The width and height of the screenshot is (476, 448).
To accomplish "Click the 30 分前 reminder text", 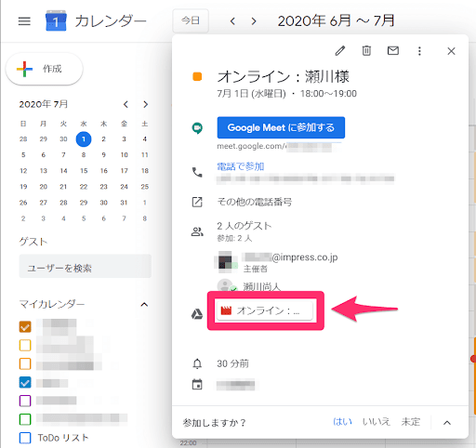I will coord(232,363).
